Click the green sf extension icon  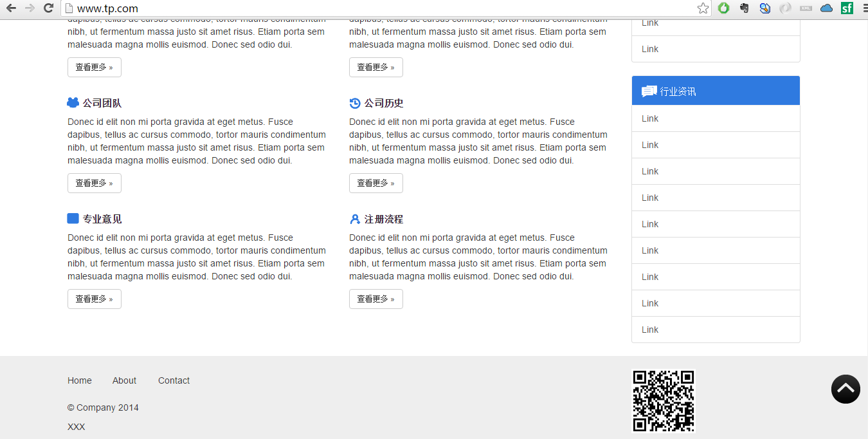847,8
